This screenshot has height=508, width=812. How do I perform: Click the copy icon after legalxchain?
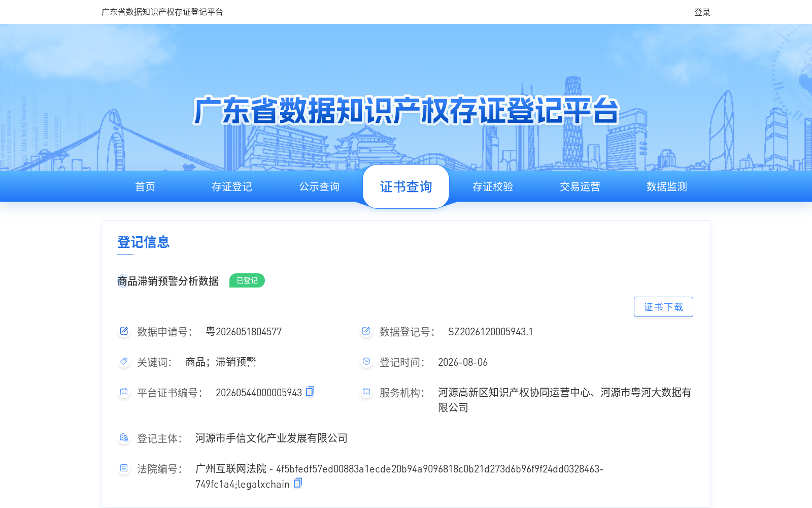click(298, 483)
